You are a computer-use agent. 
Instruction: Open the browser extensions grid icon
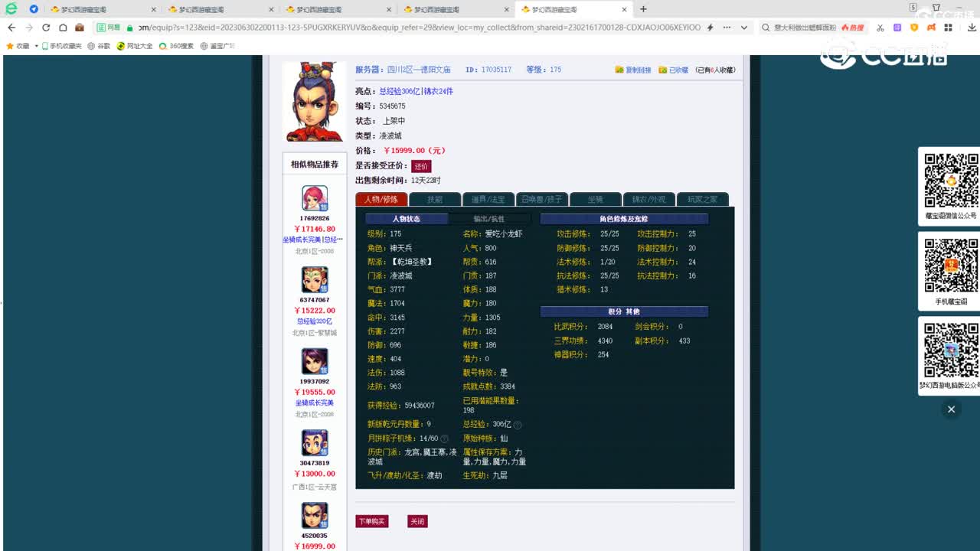click(949, 27)
